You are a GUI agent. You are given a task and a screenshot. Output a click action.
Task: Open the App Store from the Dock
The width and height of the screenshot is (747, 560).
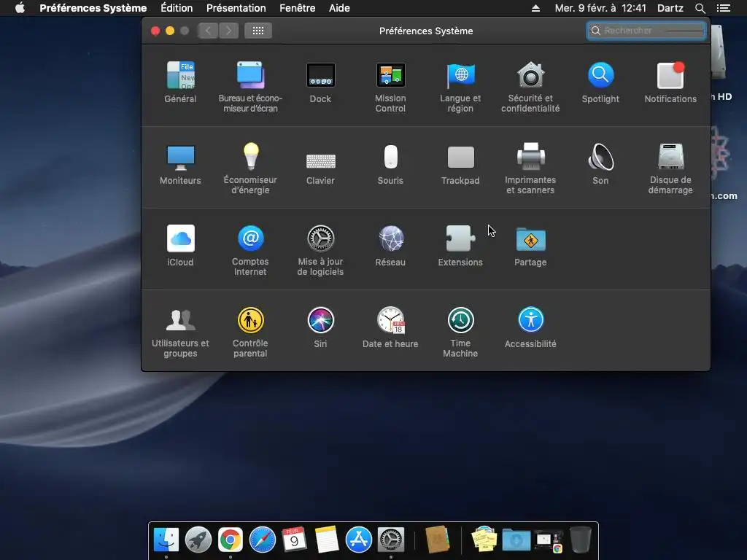pos(358,540)
